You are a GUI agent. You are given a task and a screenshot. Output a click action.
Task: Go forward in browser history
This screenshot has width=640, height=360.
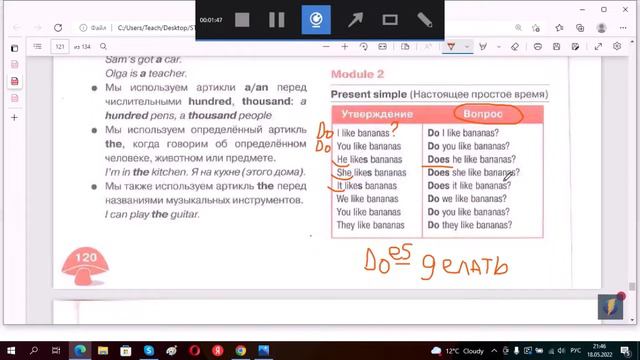(38, 28)
